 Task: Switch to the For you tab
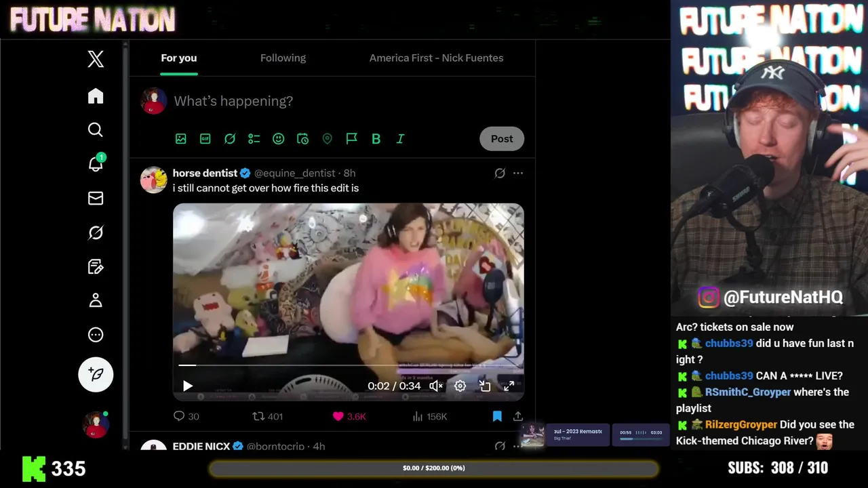coord(179,58)
